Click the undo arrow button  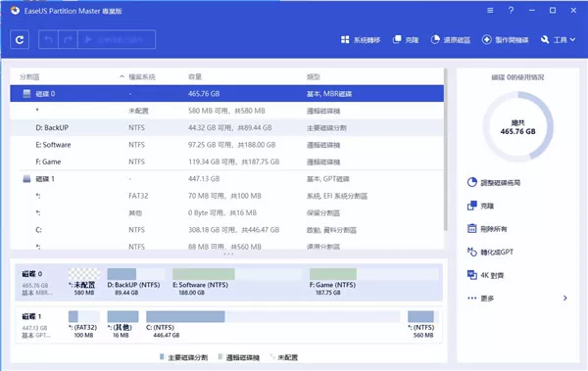pos(48,39)
